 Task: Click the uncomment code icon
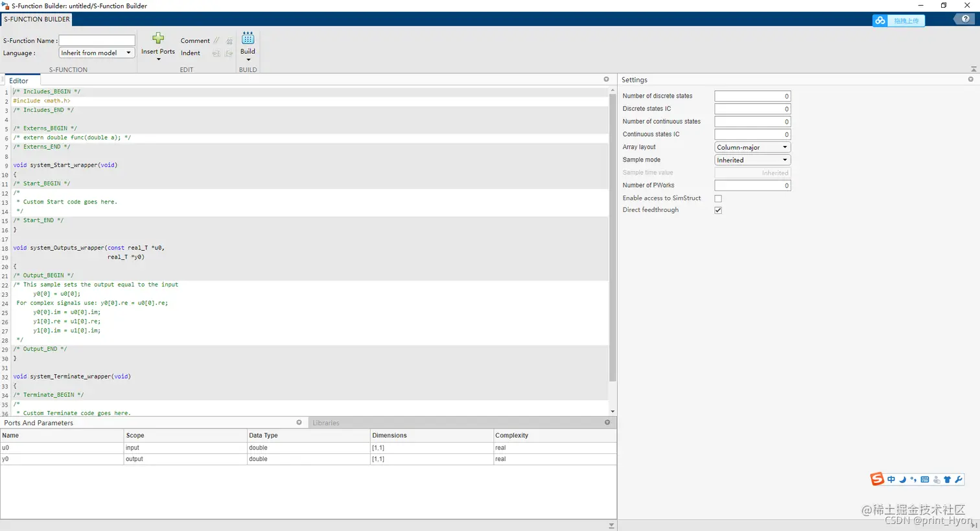pos(229,41)
